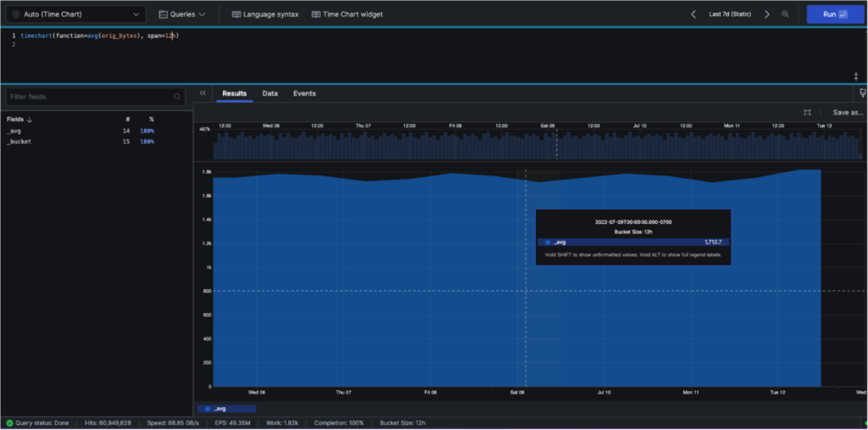868x430 pixels.
Task: Click the Save as... button
Action: (848, 113)
